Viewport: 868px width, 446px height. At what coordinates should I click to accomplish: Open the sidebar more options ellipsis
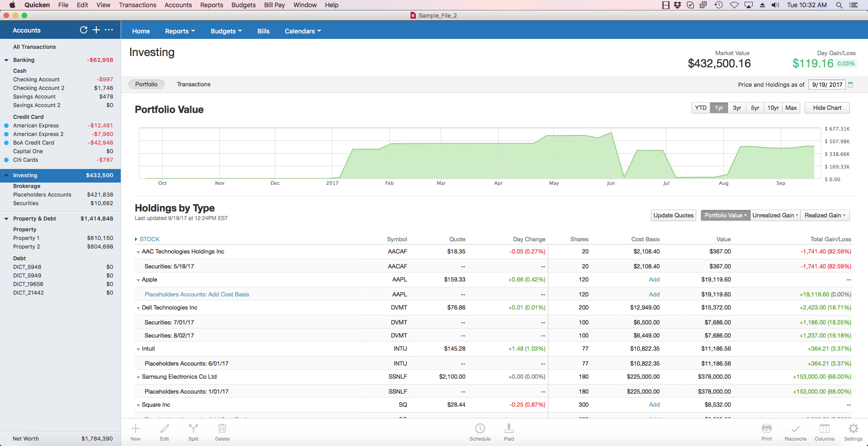(109, 30)
